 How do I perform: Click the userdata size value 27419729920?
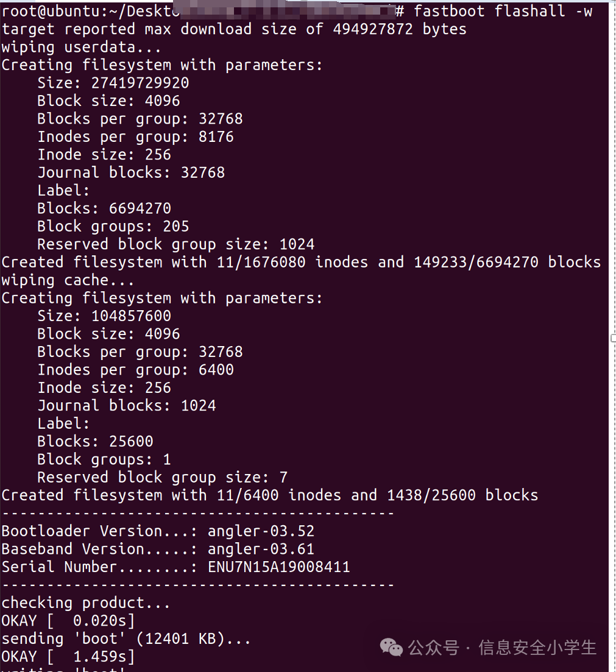pyautogui.click(x=140, y=83)
